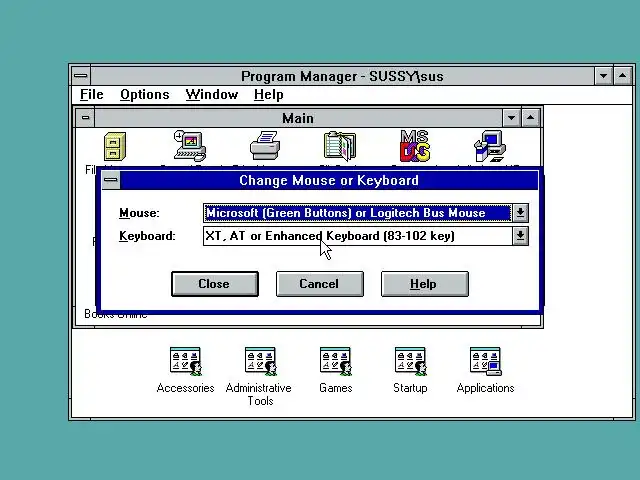Image resolution: width=640 pixels, height=480 pixels.
Task: Click the Administrative Tools label text
Action: coord(259,394)
